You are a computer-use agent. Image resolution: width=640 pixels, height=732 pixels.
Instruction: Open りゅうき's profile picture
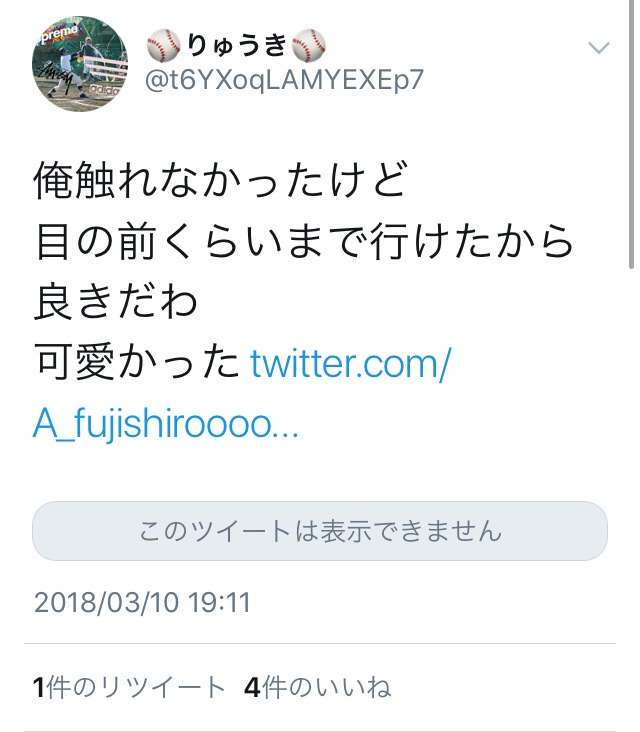(80, 64)
